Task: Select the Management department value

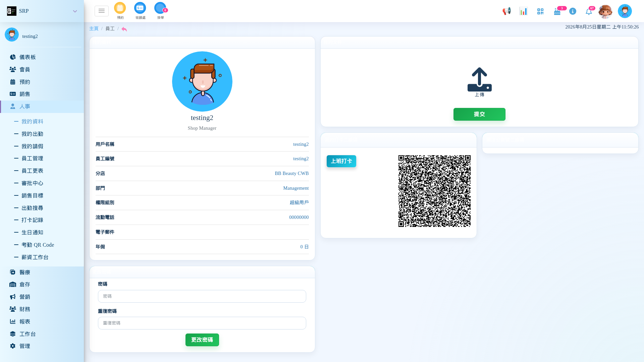Action: click(296, 188)
